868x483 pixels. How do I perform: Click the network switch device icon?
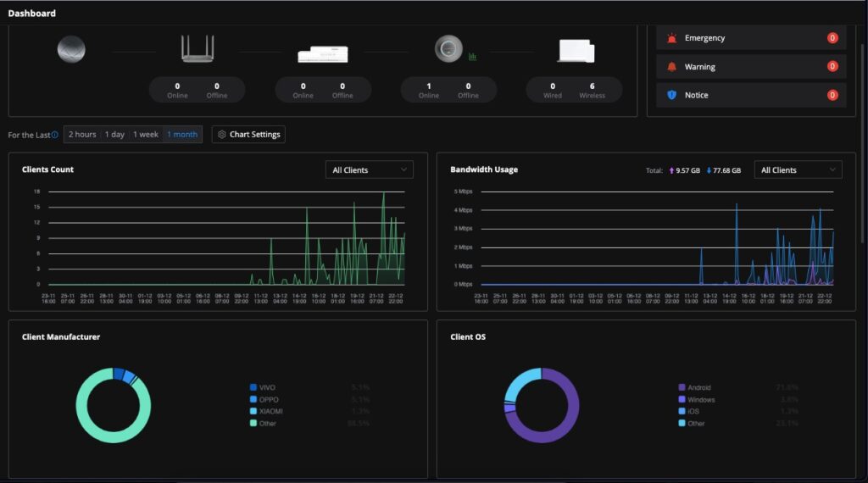[322, 54]
